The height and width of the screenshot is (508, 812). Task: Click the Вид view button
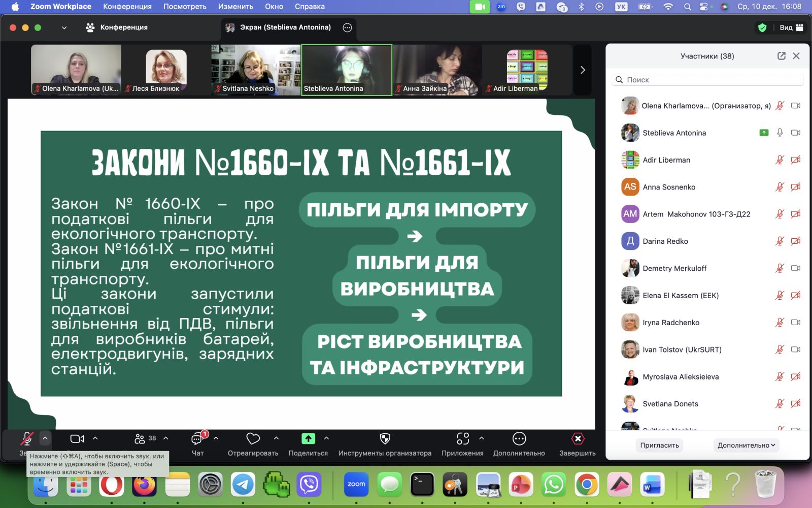tap(791, 27)
